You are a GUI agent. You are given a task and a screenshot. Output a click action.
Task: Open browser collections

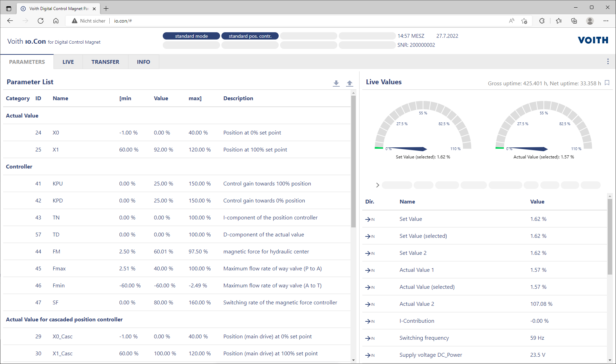574,21
